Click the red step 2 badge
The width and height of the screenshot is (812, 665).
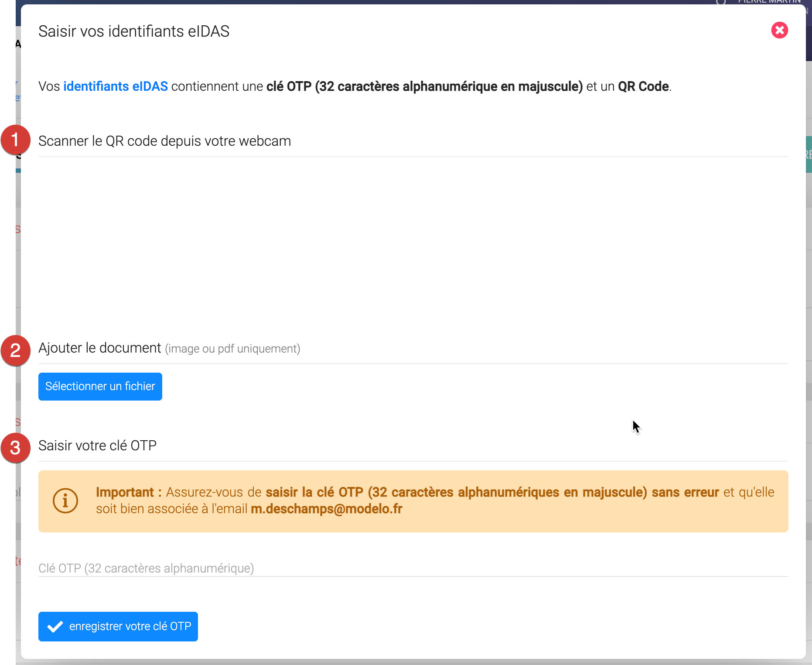pos(15,350)
